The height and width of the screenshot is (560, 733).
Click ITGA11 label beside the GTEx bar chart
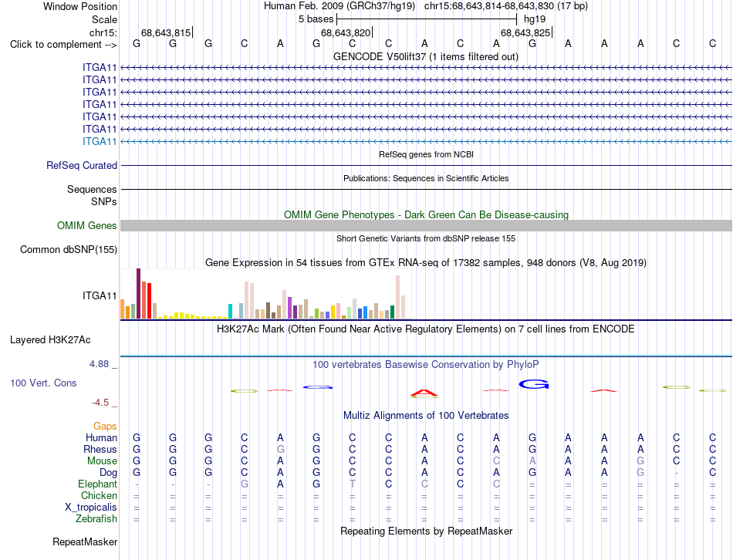(100, 295)
